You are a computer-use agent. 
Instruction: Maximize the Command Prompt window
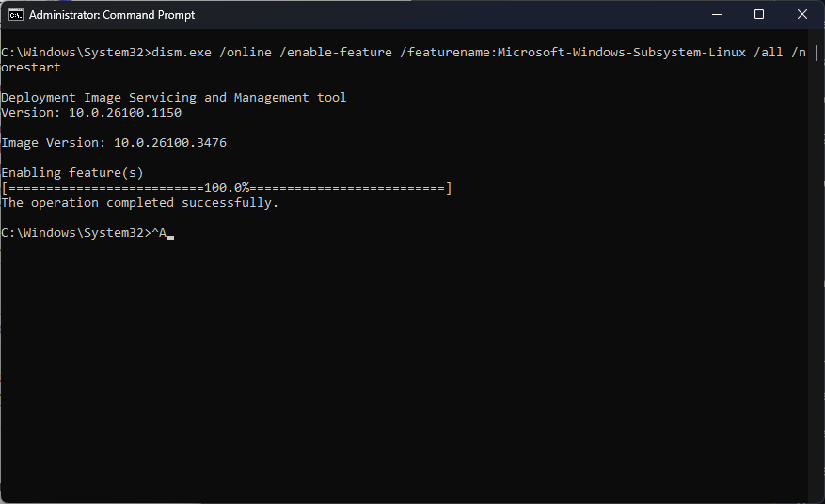pyautogui.click(x=758, y=15)
